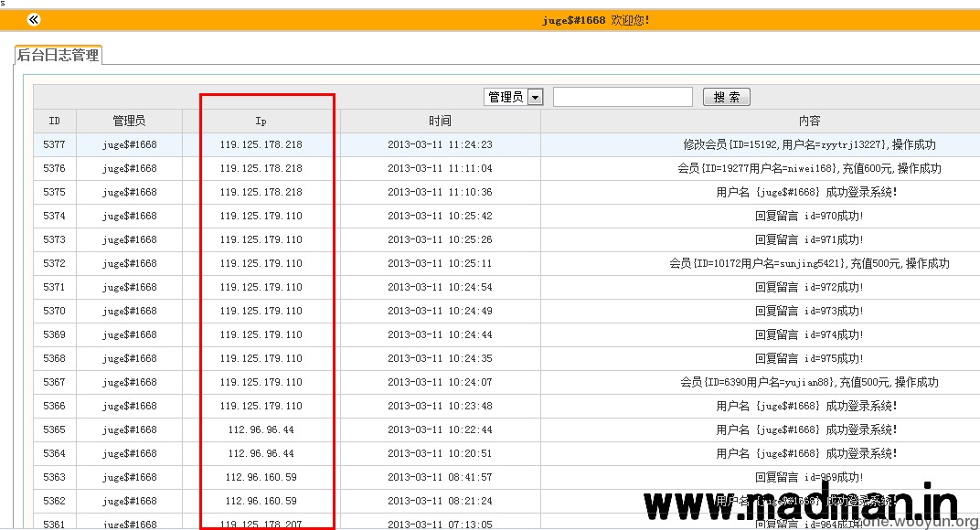This screenshot has height=530, width=980.
Task: Focus the search keyword text box
Action: click(623, 97)
